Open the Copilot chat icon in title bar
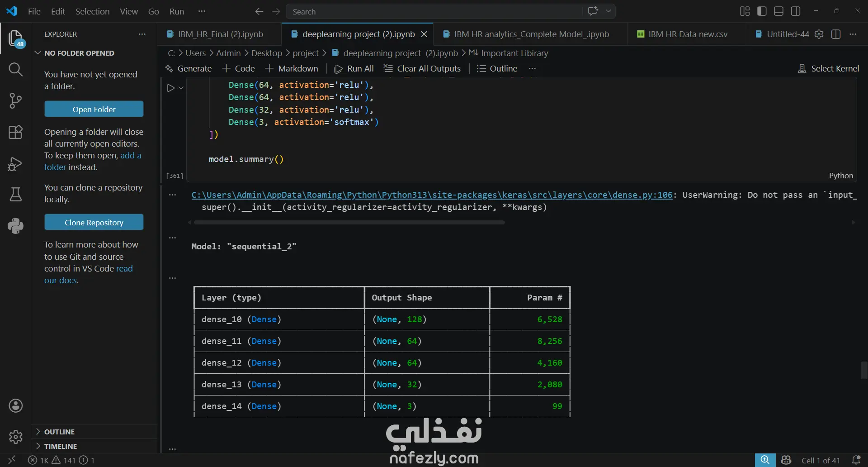The height and width of the screenshot is (467, 868). tap(593, 11)
